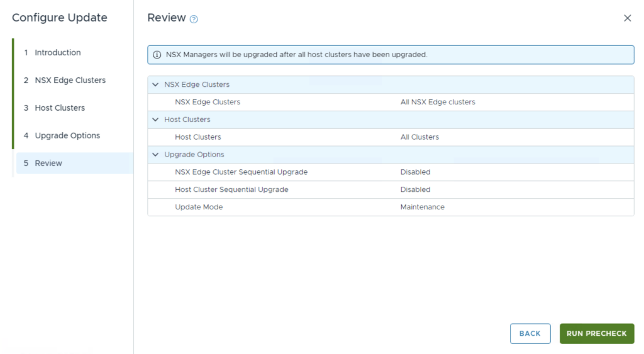This screenshot has width=644, height=354.
Task: Open step 3 Host Clusters
Action: pos(60,108)
